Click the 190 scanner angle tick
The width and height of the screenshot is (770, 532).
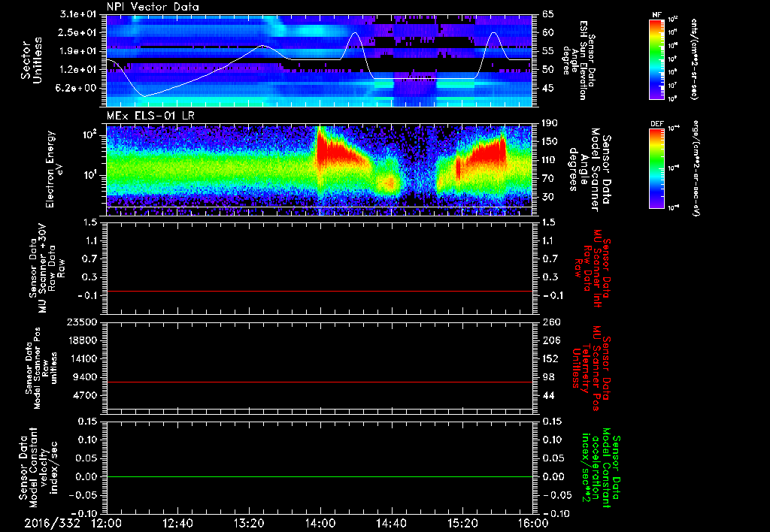click(x=550, y=123)
